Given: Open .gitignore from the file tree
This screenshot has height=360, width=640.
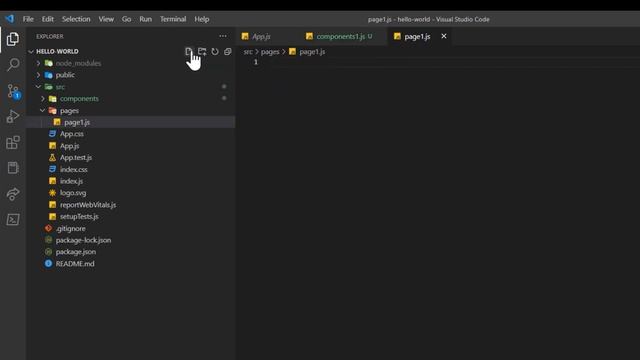Looking at the screenshot, I should (71, 229).
